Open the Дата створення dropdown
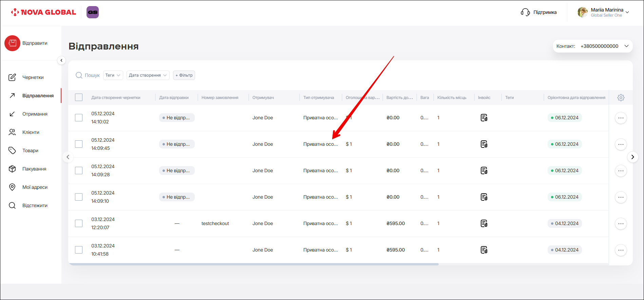The image size is (644, 300). click(148, 75)
